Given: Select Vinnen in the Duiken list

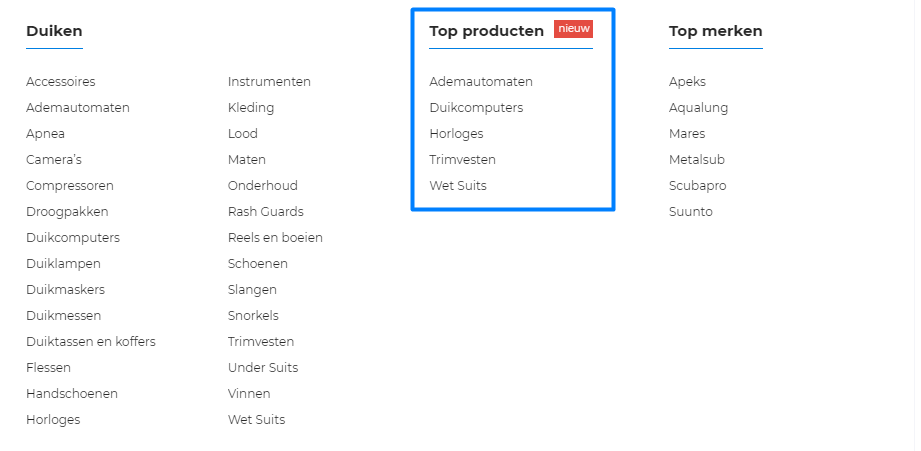Looking at the screenshot, I should pos(249,393).
